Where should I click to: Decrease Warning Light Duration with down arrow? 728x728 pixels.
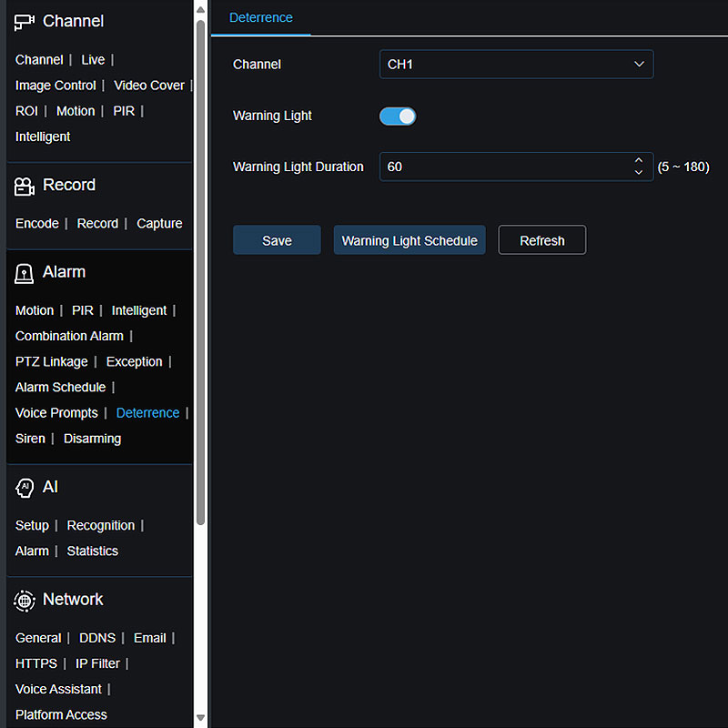pyautogui.click(x=639, y=173)
